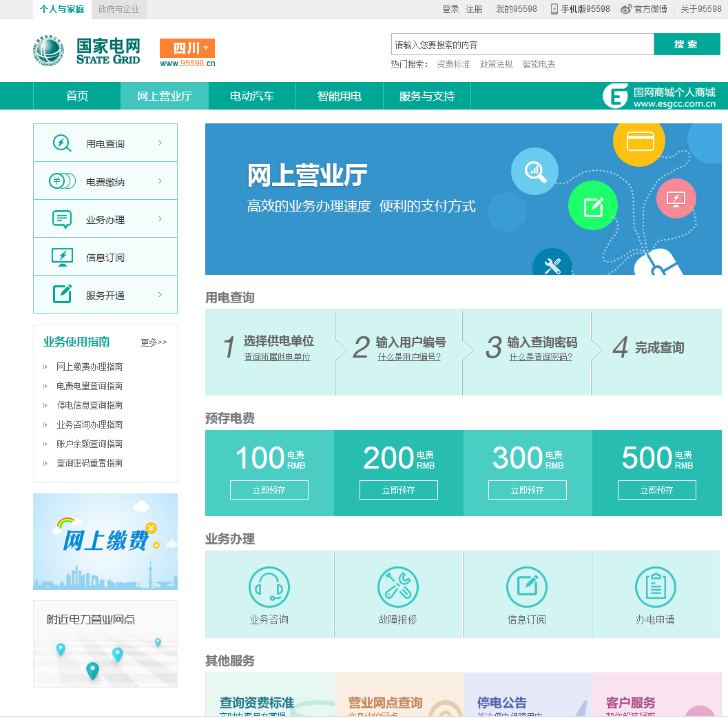Click the 服务开通 edit icon in sidebar
Viewport: 728px width, 718px height.
[x=62, y=294]
